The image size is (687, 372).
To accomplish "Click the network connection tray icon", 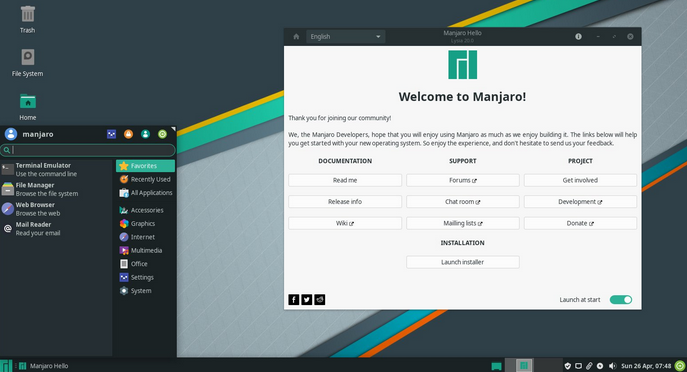I will pos(578,366).
